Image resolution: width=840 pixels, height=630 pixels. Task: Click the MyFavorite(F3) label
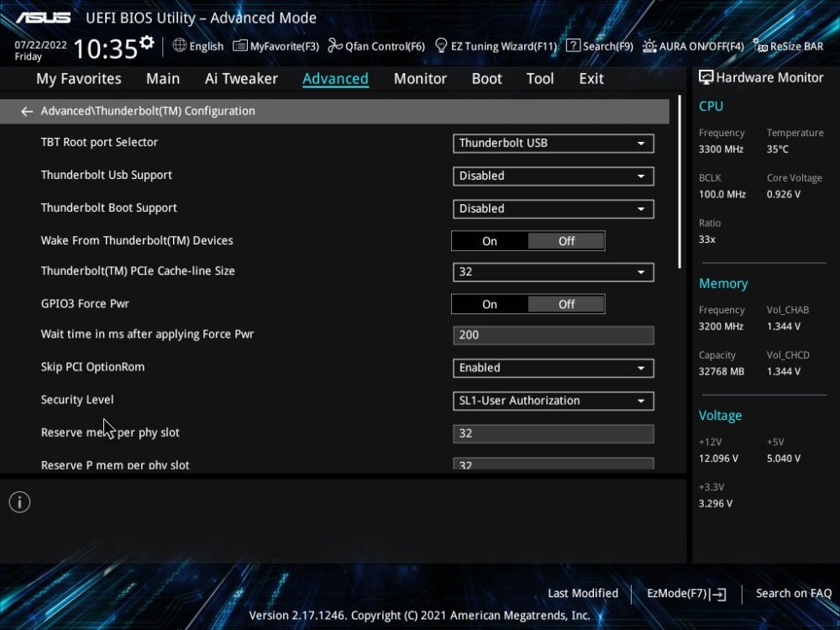click(x=285, y=46)
